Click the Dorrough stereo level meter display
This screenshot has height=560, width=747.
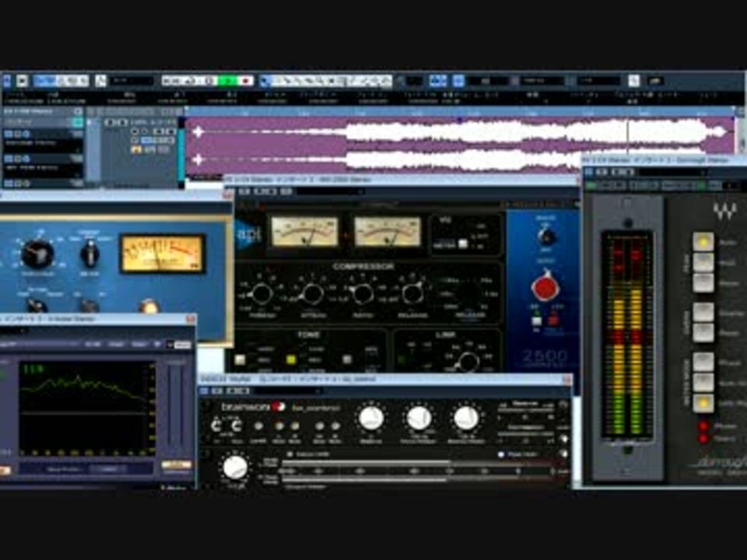point(627,334)
